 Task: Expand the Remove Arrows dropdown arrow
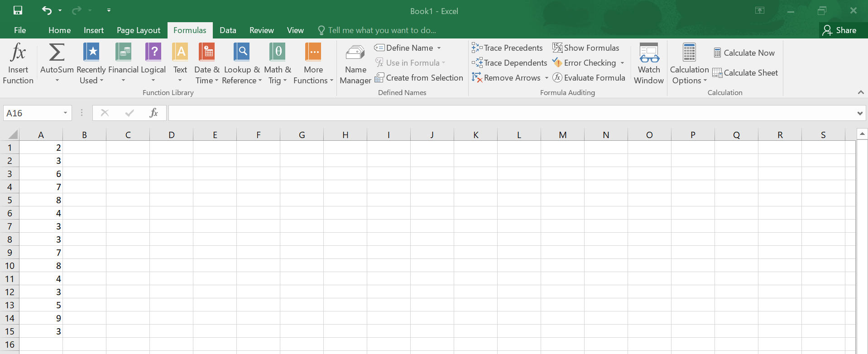pyautogui.click(x=547, y=78)
